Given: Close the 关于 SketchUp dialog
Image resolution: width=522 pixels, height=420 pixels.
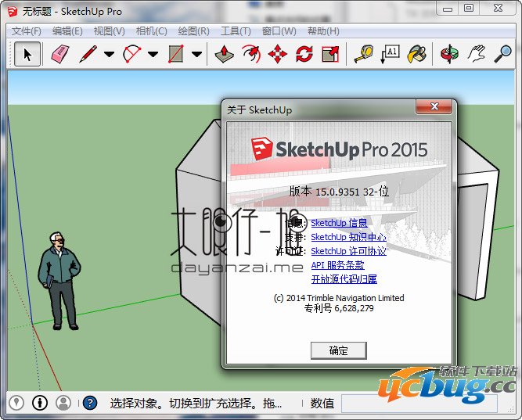Looking at the screenshot, I should click(434, 106).
